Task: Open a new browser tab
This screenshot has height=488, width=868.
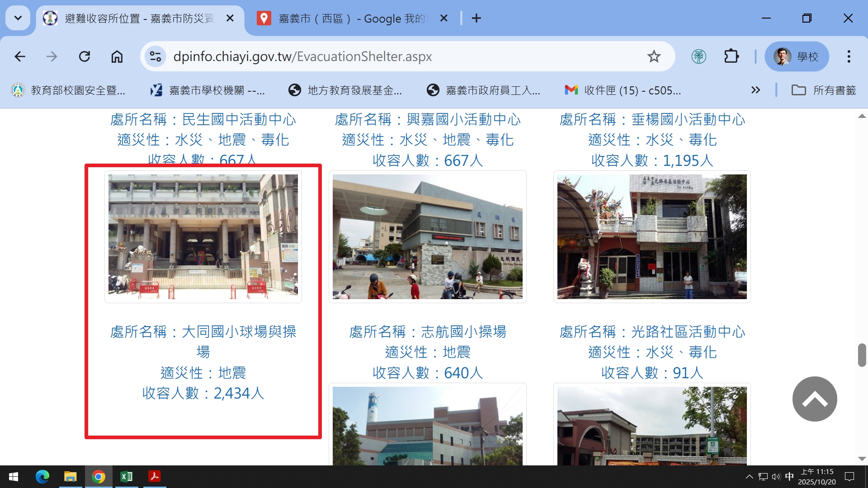Action: click(476, 18)
